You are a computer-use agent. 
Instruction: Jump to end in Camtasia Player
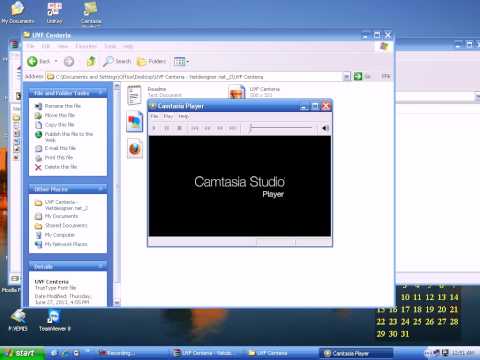click(233, 128)
